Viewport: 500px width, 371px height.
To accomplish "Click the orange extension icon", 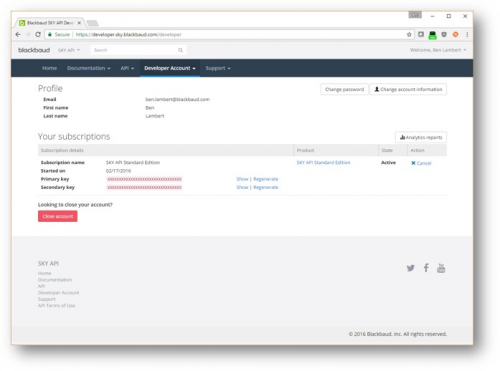I will coord(455,34).
